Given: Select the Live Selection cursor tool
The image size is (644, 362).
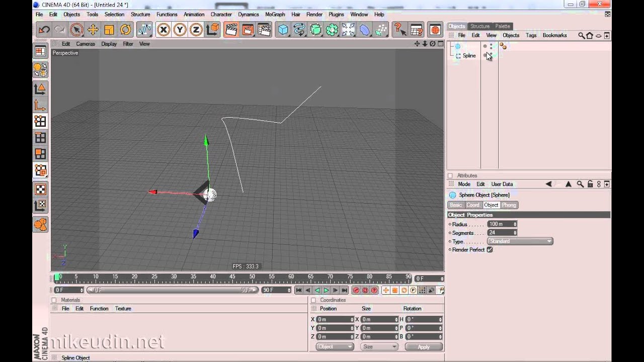Looking at the screenshot, I should click(76, 30).
